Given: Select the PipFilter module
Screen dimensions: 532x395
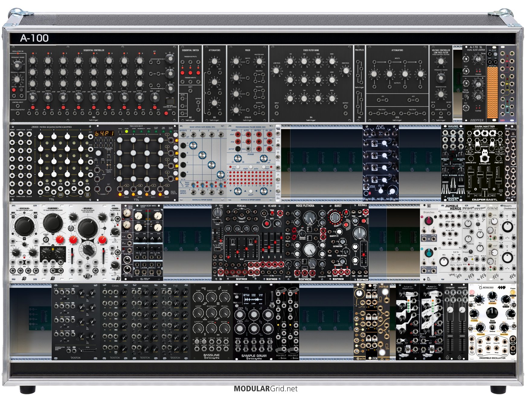Looking at the screenshot, I should tap(480, 242).
